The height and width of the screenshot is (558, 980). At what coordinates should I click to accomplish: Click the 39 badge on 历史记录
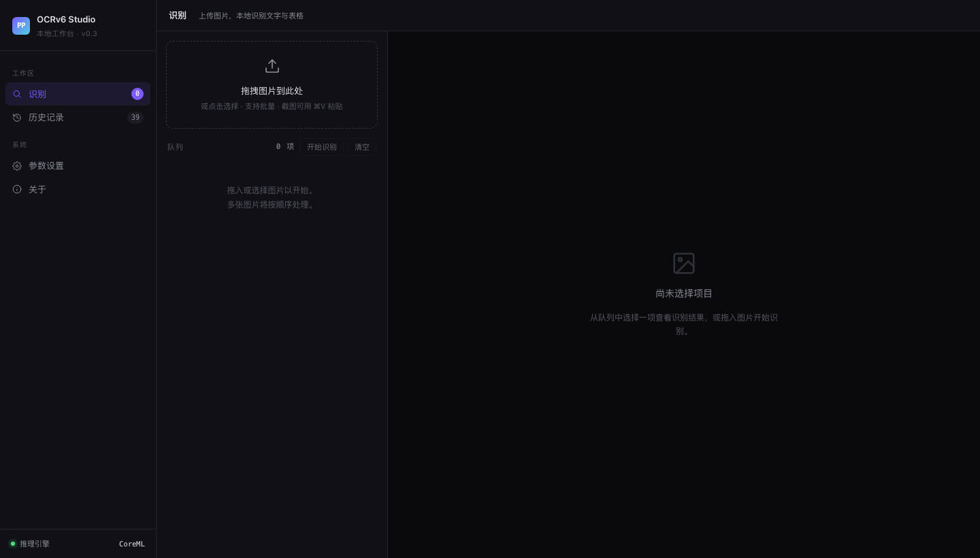(135, 118)
